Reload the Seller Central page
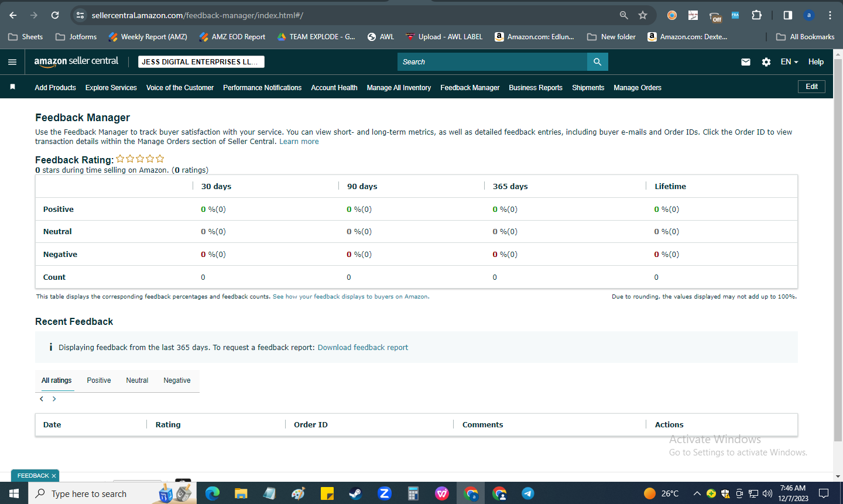The width and height of the screenshot is (843, 504). click(55, 15)
